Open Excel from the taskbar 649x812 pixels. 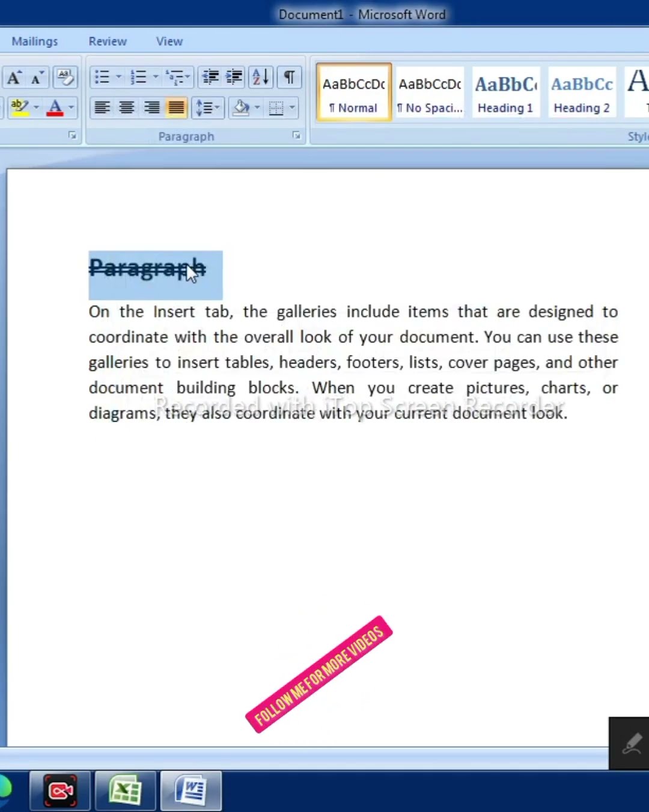coord(125,791)
